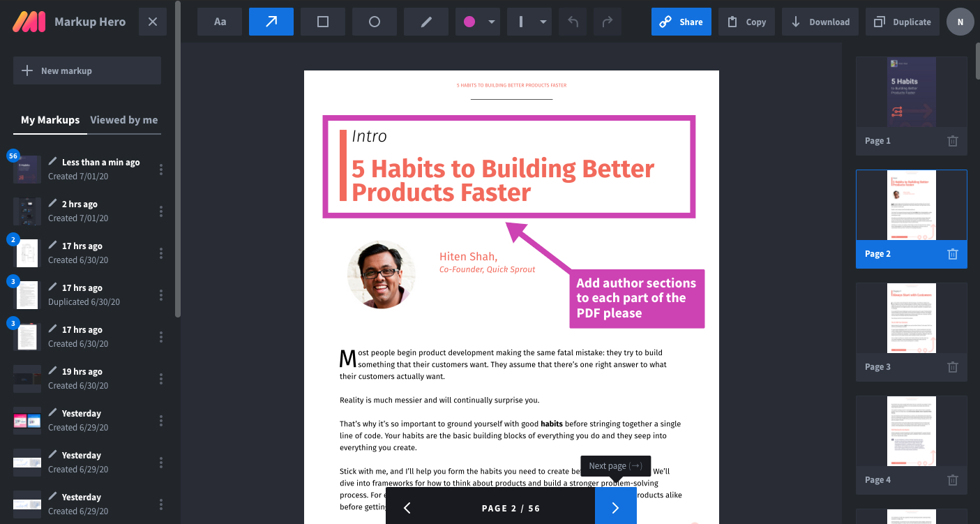
Task: Select the circle shape tool
Action: coord(375,22)
